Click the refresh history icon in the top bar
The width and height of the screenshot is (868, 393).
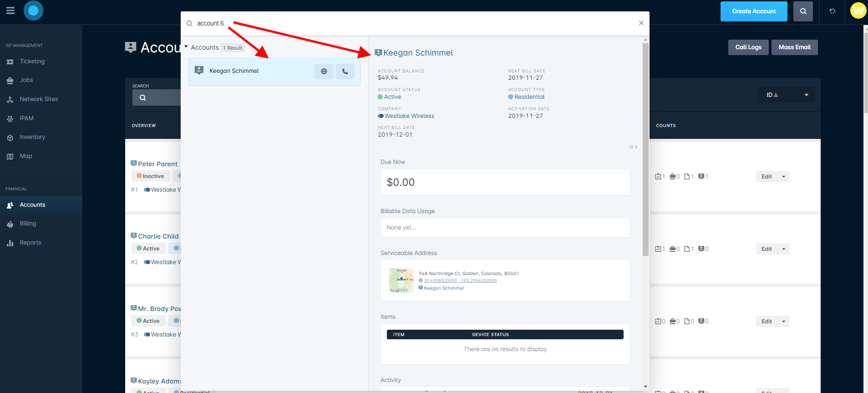[x=832, y=11]
